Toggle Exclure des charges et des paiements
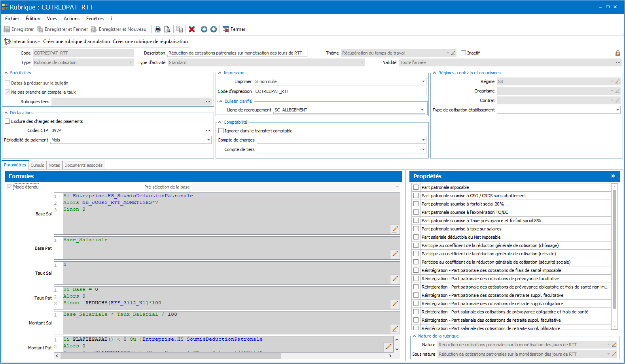Image resolution: width=625 pixels, height=364 pixels. (x=7, y=121)
